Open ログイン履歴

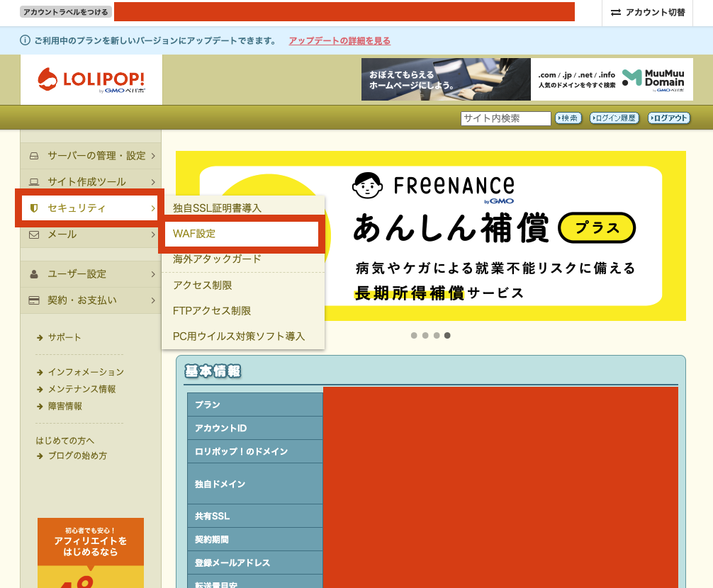click(x=614, y=118)
